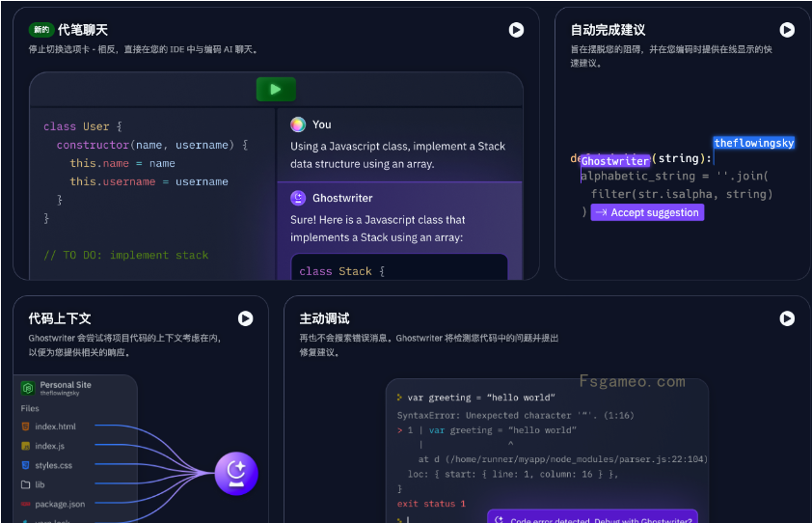
Task: Click the HTML file icon beside index.html
Action: tap(25, 427)
